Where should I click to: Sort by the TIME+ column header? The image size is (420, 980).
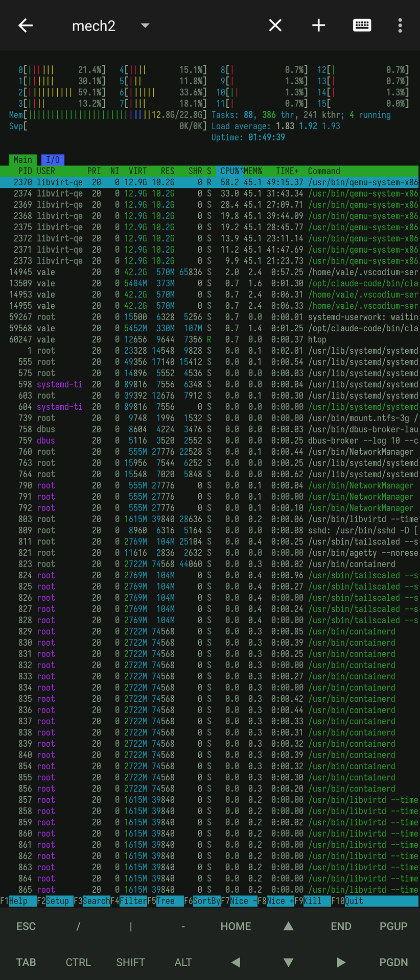[287, 171]
